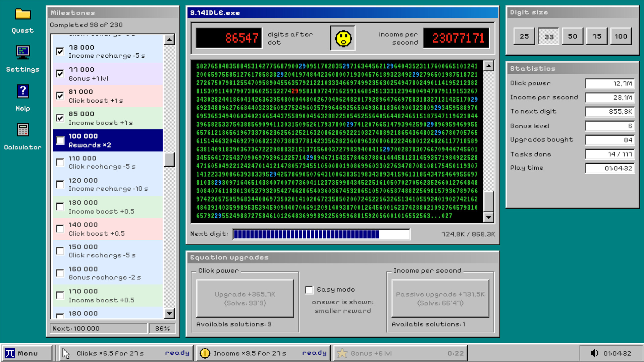The width and height of the screenshot is (644, 362).
Task: Activate the Clicks boost cursor icon
Action: point(66,353)
